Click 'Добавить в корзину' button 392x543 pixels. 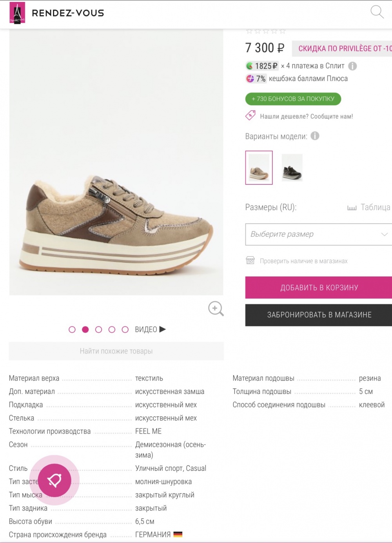319,288
